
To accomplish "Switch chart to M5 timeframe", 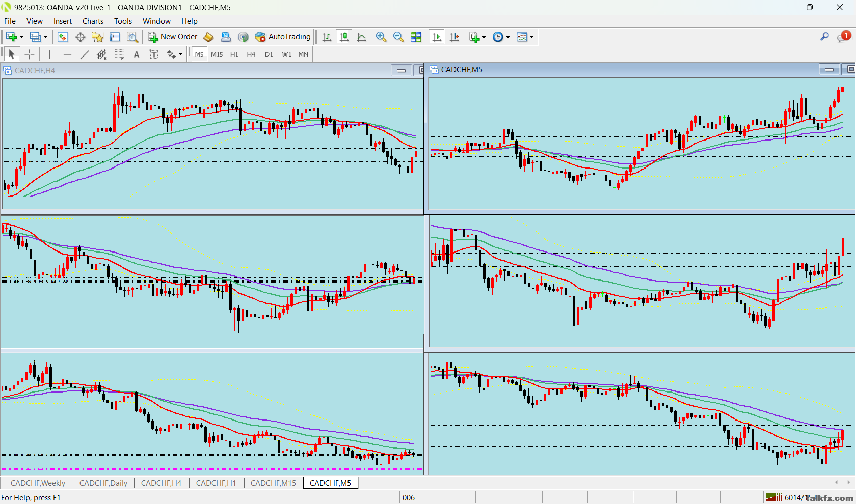I will tap(199, 54).
